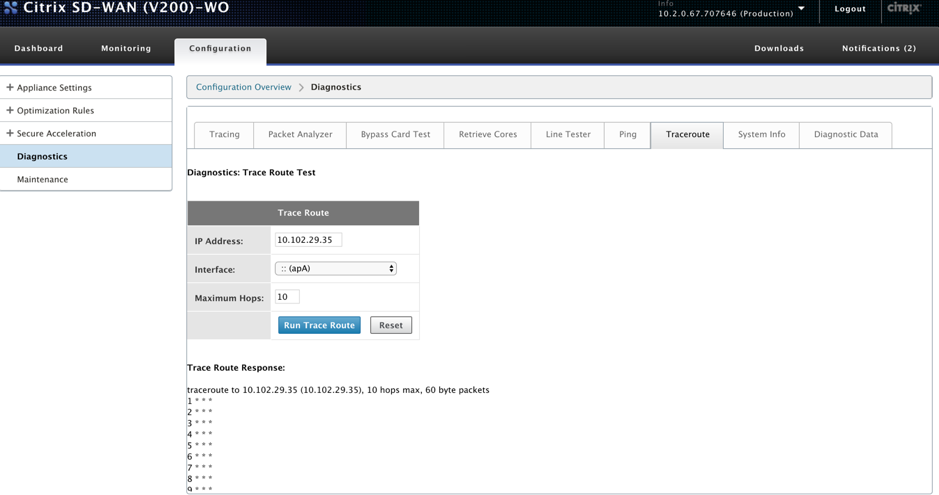This screenshot has height=495, width=939.
Task: Open the Interface dropdown showing apA
Action: [x=335, y=269]
